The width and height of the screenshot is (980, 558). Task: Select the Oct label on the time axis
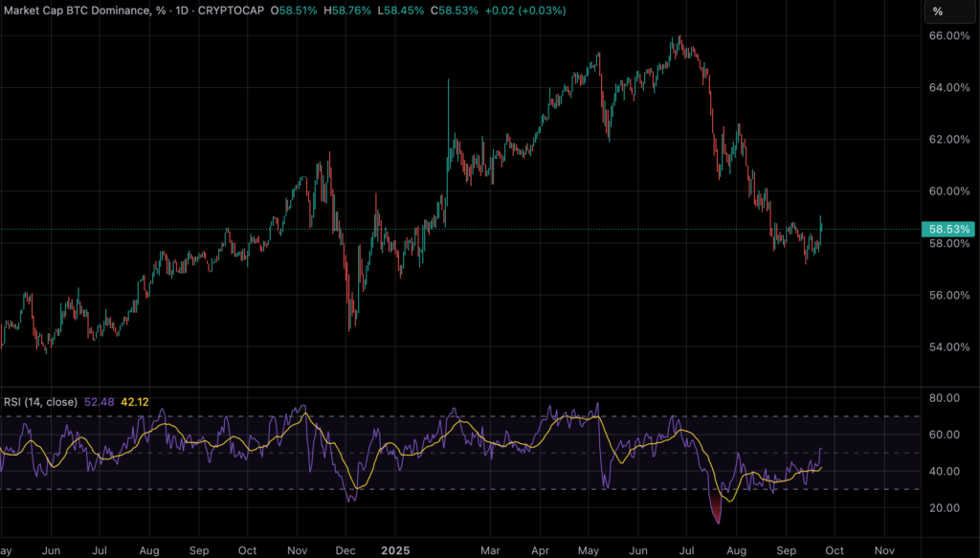tap(835, 550)
